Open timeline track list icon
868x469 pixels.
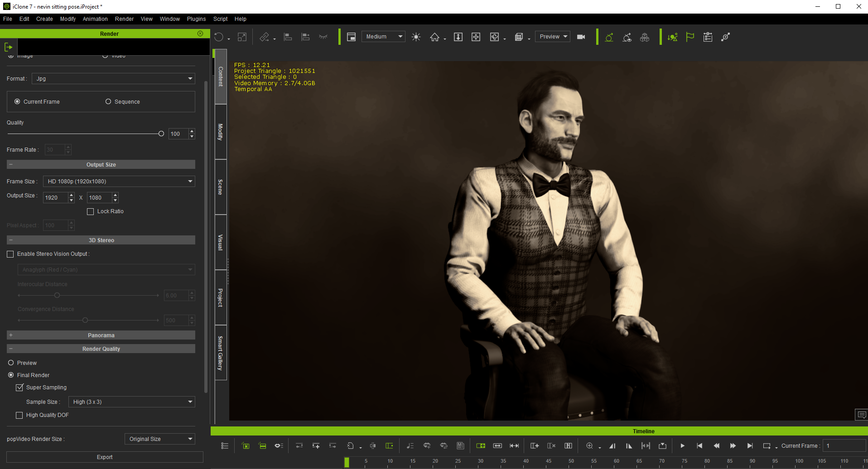pyautogui.click(x=225, y=446)
